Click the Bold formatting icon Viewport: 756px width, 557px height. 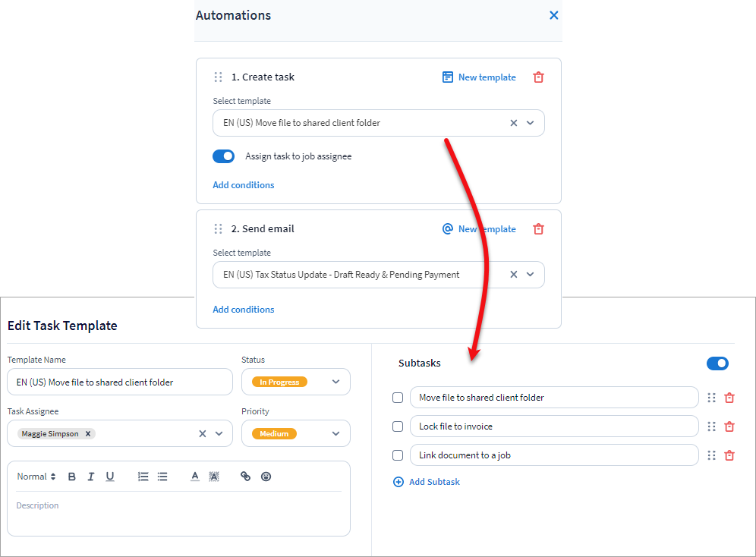point(72,477)
